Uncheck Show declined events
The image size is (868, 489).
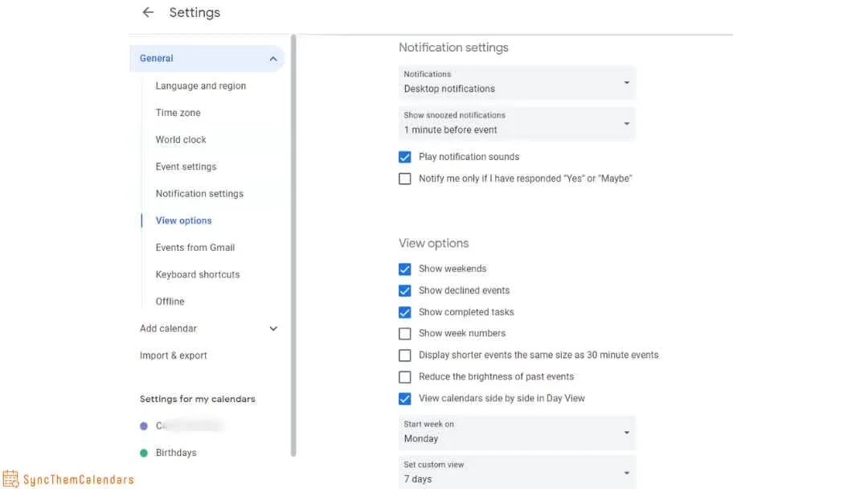click(404, 290)
